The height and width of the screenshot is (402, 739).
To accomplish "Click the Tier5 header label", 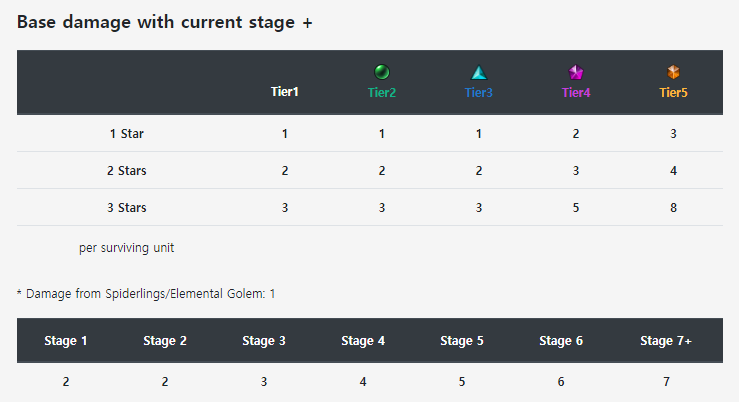I will coord(673,92).
